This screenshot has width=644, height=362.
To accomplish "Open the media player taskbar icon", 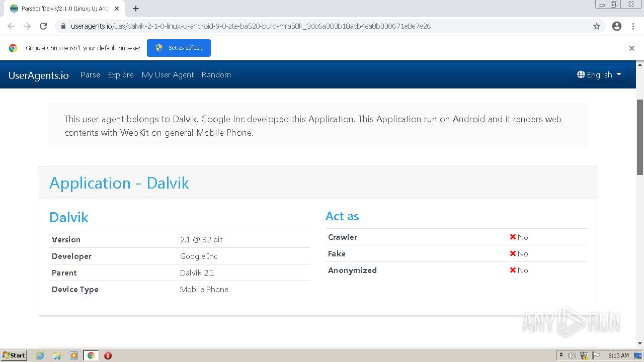I will pos(74,355).
